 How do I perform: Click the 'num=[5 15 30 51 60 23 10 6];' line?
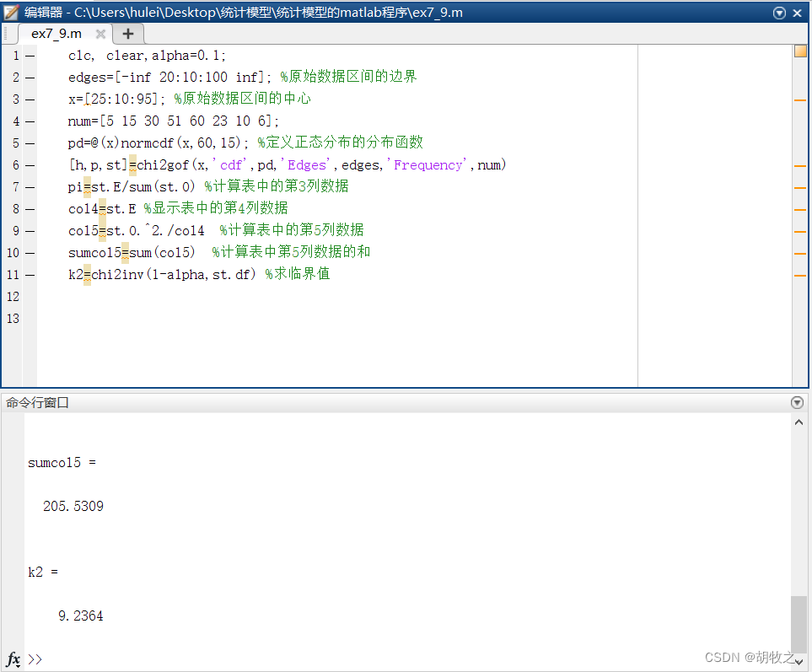pos(174,121)
